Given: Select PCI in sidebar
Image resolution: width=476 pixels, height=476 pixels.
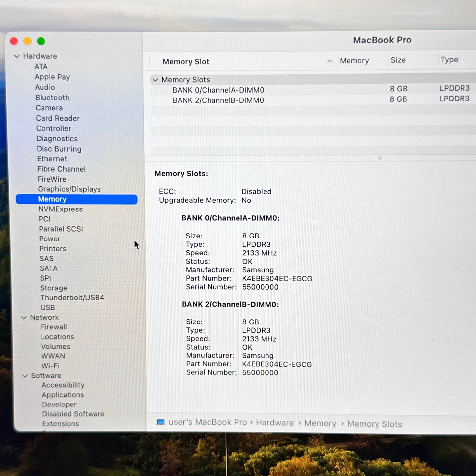Looking at the screenshot, I should (44, 219).
